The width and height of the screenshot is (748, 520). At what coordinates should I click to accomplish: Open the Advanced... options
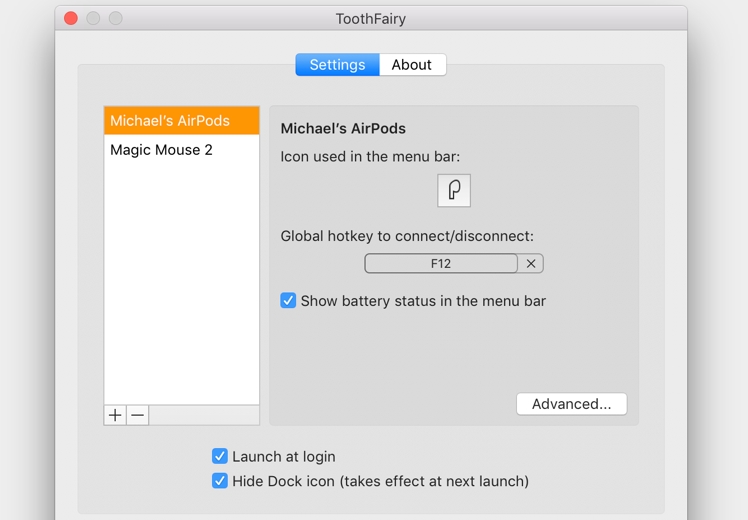(571, 404)
